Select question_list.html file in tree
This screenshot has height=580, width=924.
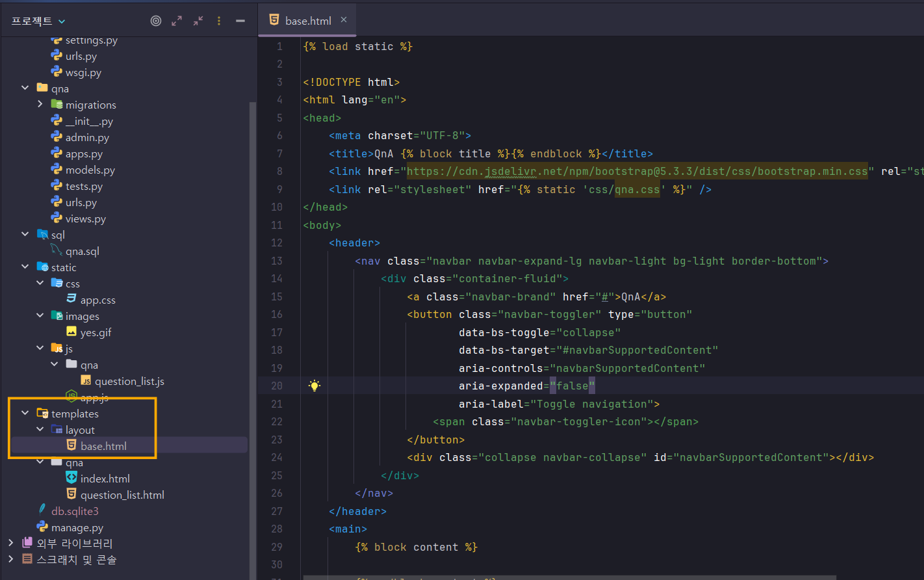coord(122,495)
